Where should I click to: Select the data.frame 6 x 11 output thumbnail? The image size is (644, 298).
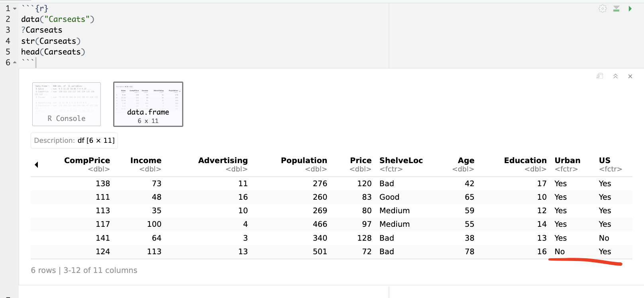point(148,104)
